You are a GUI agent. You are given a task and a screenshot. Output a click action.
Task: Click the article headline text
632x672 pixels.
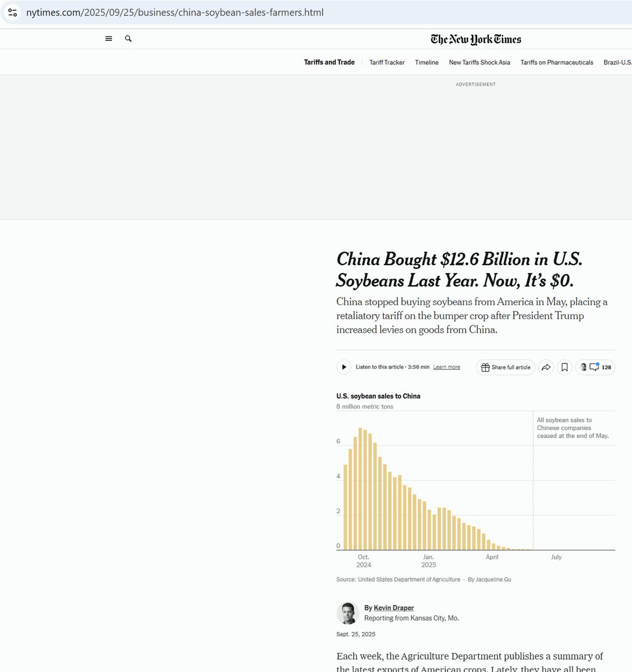[459, 269]
